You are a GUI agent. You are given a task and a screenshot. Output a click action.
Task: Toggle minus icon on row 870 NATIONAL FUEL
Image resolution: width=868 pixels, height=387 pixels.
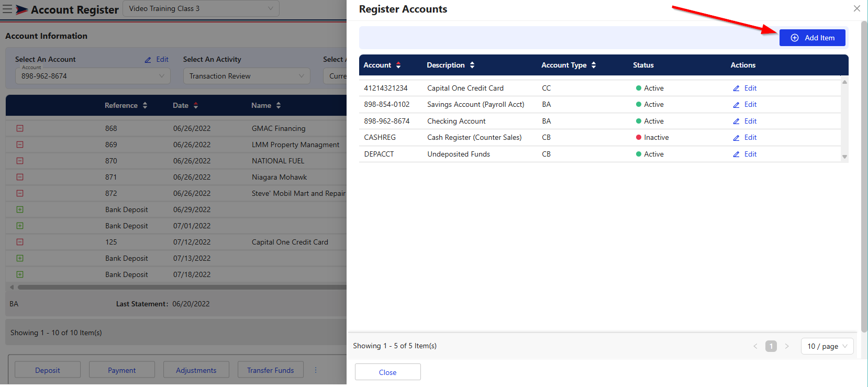[x=20, y=161]
